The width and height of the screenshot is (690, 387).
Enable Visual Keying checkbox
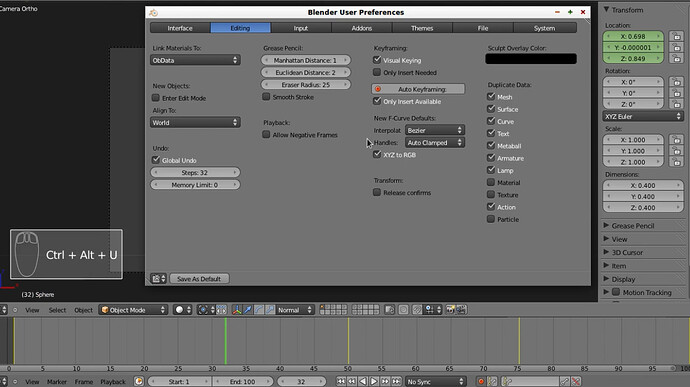pyautogui.click(x=377, y=60)
